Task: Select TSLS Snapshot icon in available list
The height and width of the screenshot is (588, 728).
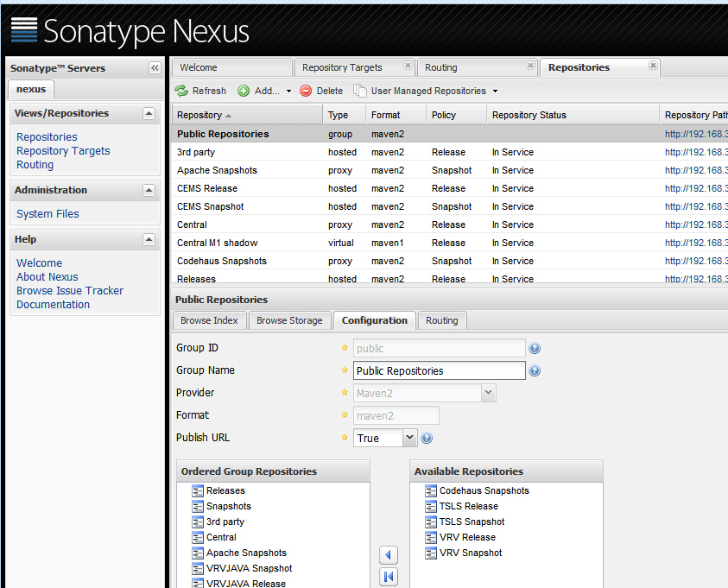Action: (431, 522)
